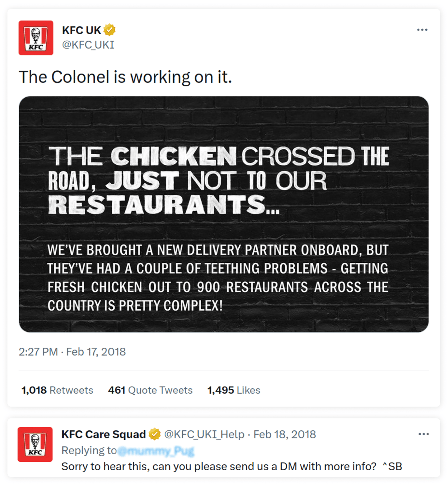The height and width of the screenshot is (486, 448).
Task: Click the blurred @mummy_Pug mention
Action: point(157,451)
